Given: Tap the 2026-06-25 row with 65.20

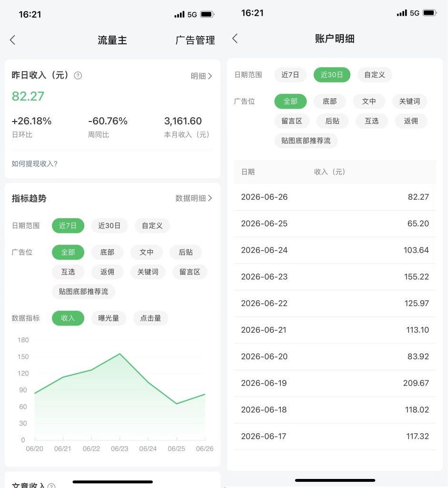Looking at the screenshot, I should [x=335, y=224].
